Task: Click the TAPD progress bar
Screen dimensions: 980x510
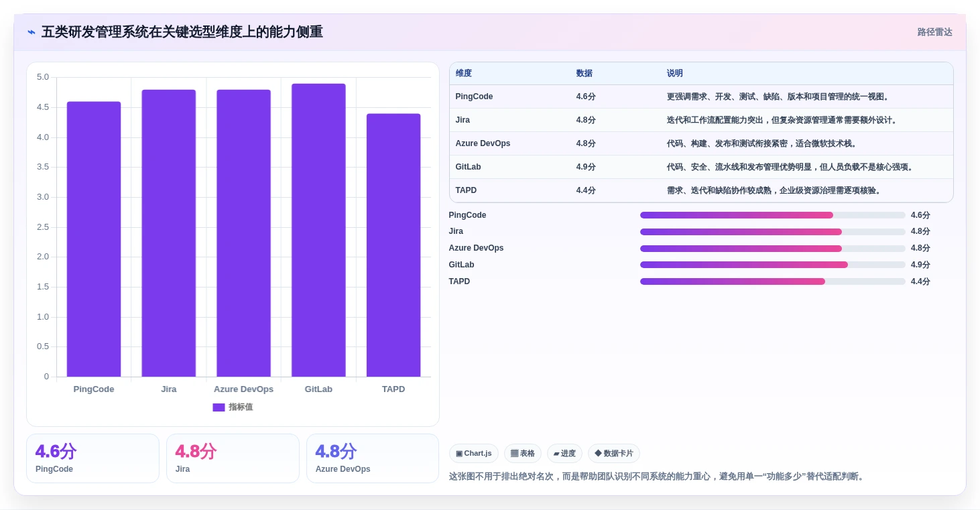Action: click(x=773, y=281)
